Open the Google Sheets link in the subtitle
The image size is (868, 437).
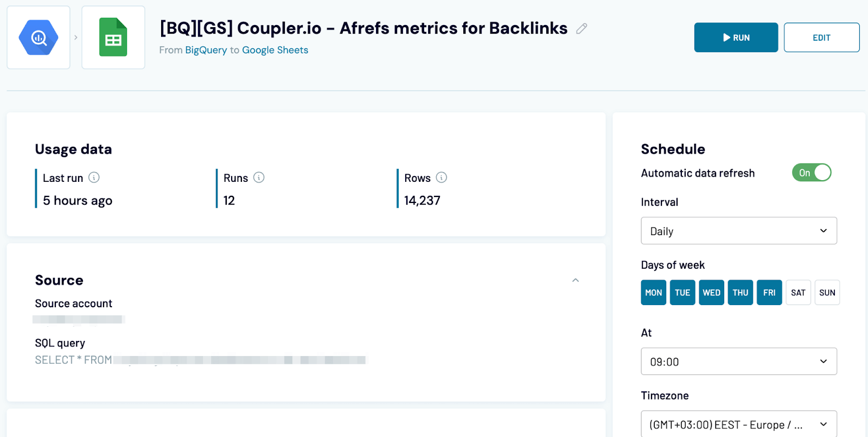pos(275,49)
